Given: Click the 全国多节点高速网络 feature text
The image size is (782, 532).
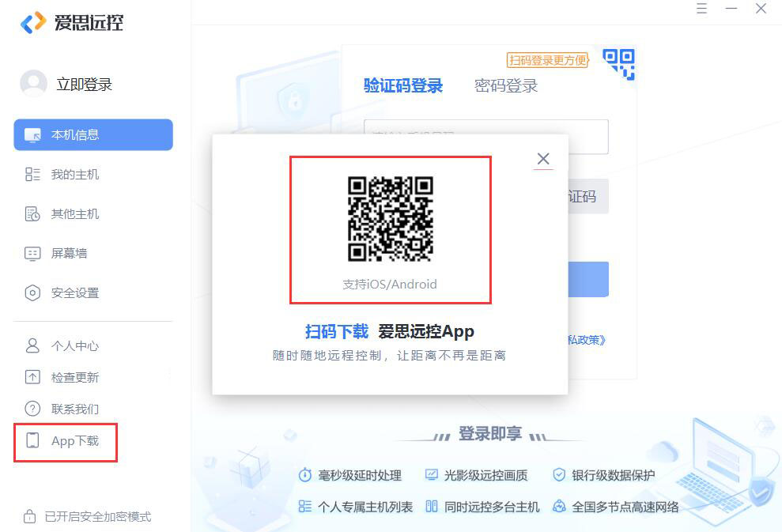Looking at the screenshot, I should click(x=625, y=507).
